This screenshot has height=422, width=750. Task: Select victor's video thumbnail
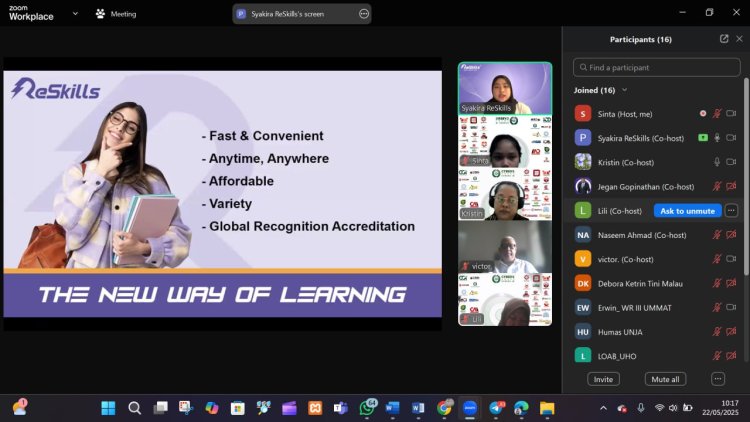tap(505, 246)
